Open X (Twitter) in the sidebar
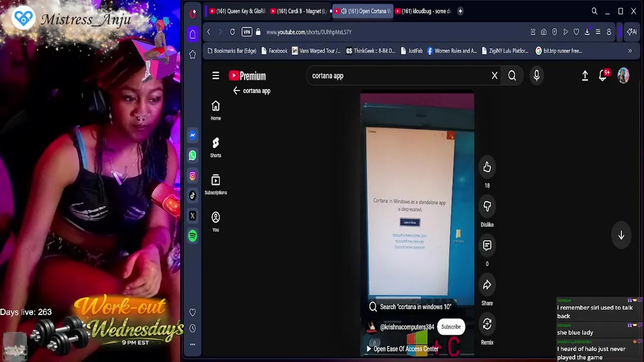Image resolution: width=644 pixels, height=362 pixels. pos(193,216)
